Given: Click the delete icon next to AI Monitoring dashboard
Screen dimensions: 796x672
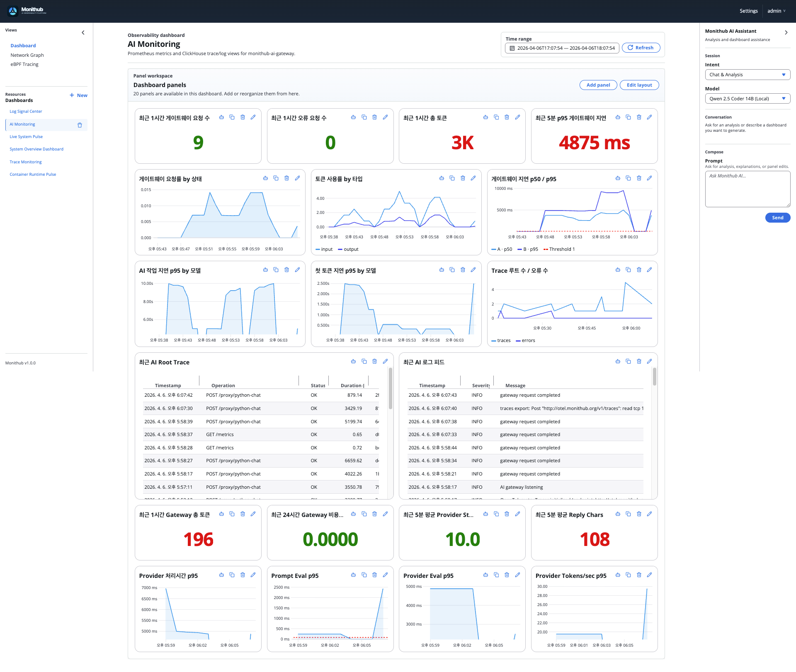Looking at the screenshot, I should coord(80,125).
